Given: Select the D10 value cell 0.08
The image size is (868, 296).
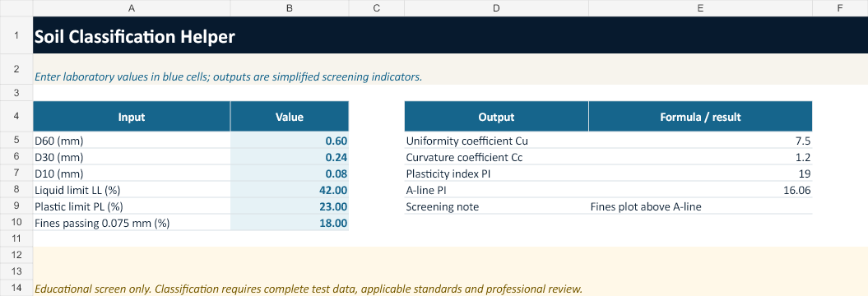Looking at the screenshot, I should (290, 173).
